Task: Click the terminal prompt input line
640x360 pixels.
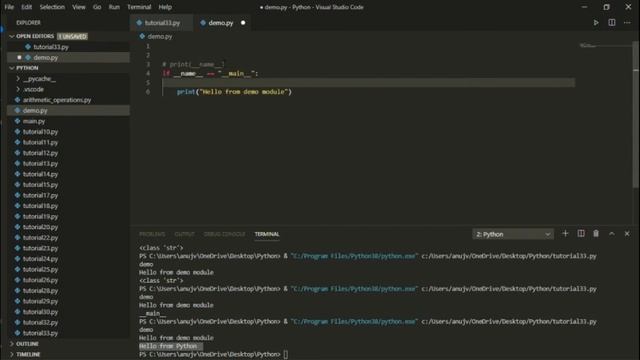Action: (213, 354)
